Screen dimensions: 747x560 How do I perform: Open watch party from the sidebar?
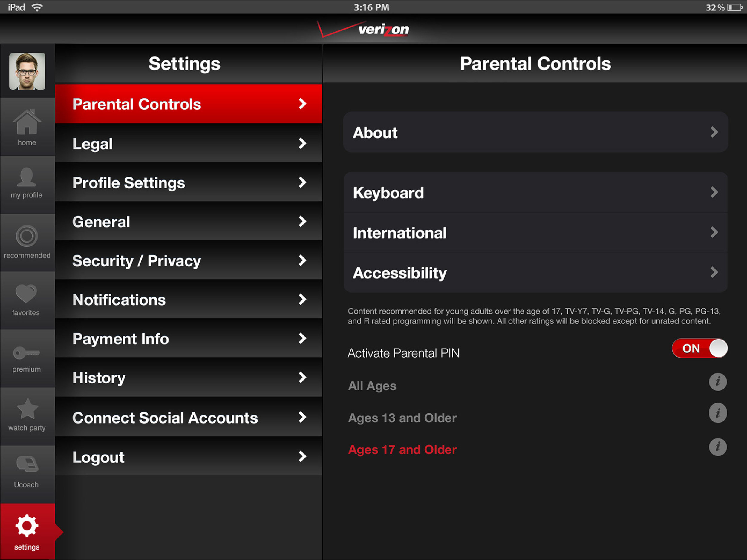pos(27,412)
